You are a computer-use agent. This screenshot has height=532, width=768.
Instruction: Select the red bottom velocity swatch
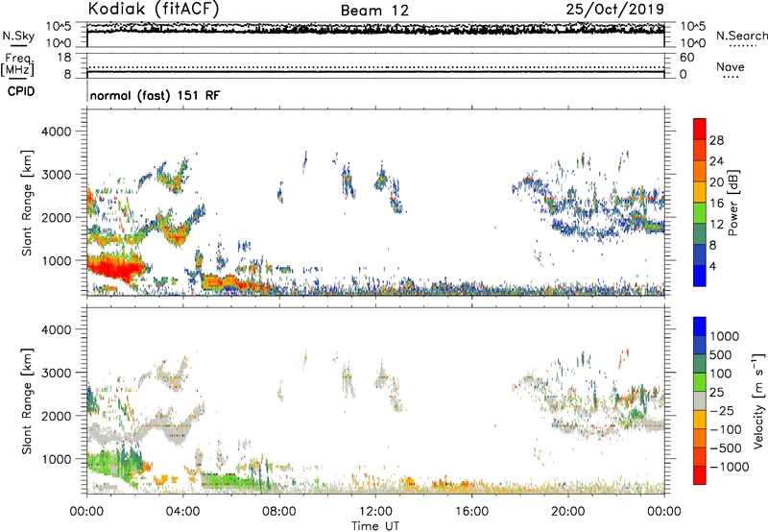(x=700, y=475)
